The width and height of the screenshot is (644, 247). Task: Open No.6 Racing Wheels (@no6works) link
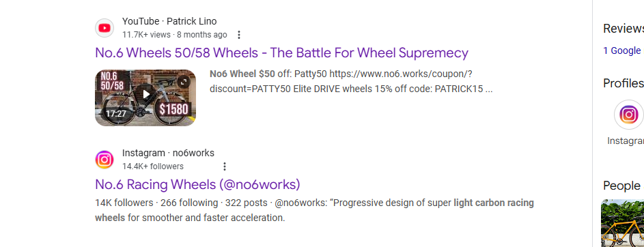coord(197,185)
